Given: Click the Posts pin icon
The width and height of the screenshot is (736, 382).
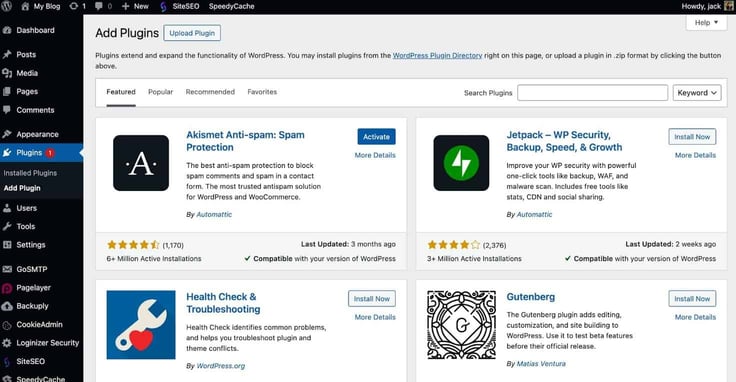Looking at the screenshot, I should coord(7,54).
